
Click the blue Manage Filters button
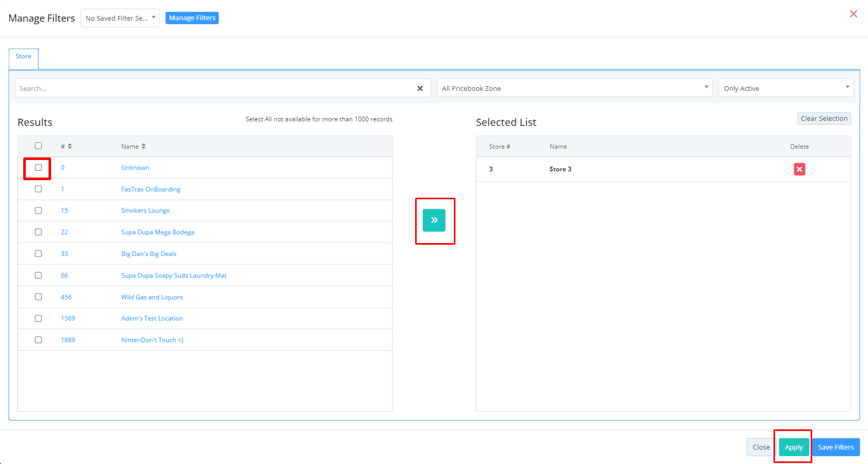pyautogui.click(x=192, y=18)
